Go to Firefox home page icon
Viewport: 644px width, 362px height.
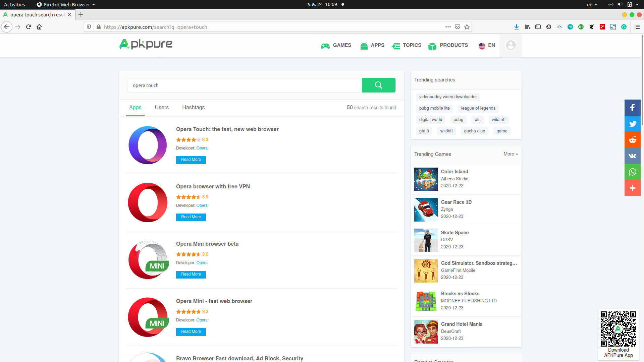click(39, 27)
